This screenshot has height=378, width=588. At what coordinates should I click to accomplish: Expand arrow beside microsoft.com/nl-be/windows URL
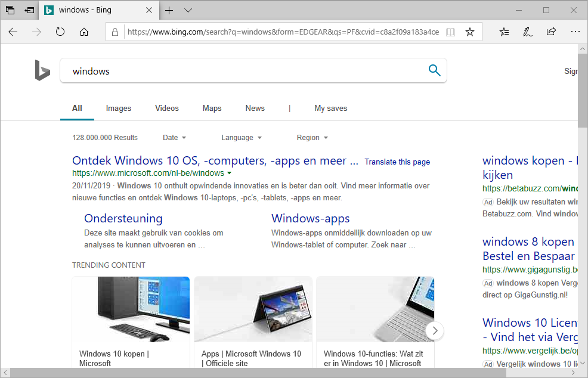(x=230, y=173)
